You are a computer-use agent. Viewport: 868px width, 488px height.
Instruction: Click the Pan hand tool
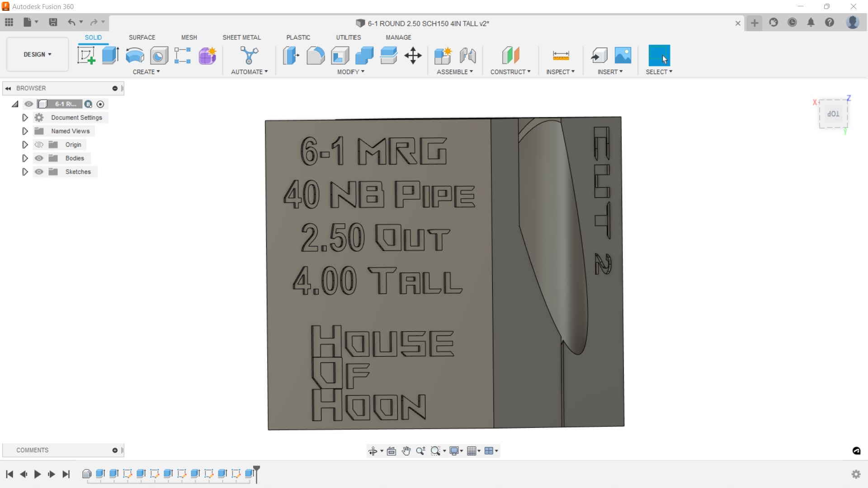(x=406, y=450)
